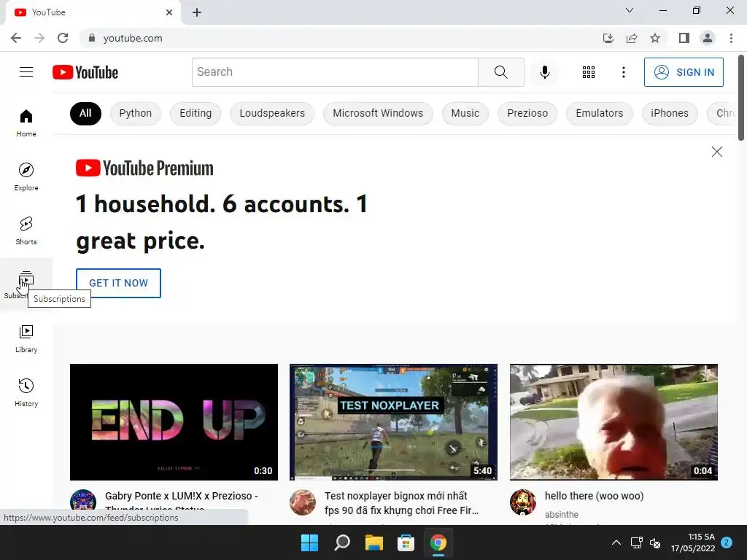The height and width of the screenshot is (560, 747).
Task: Click GET IT NOW button
Action: tap(118, 283)
